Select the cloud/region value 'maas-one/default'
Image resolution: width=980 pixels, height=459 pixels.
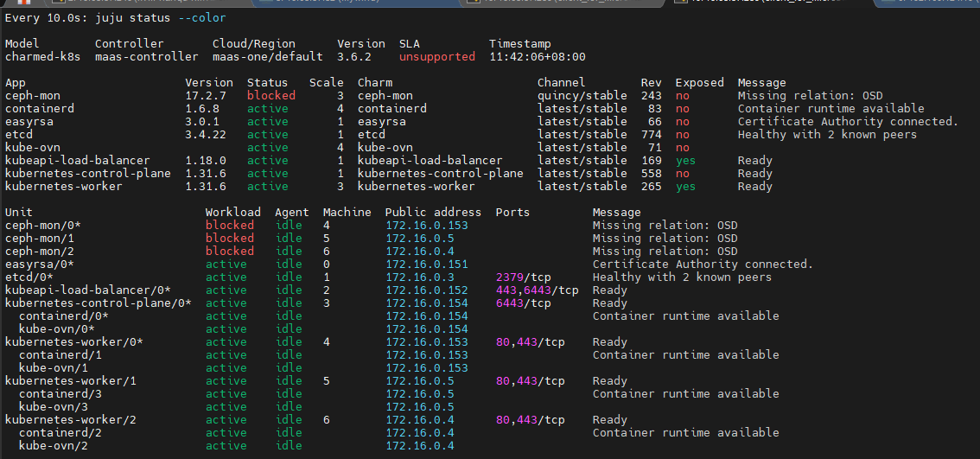click(268, 57)
